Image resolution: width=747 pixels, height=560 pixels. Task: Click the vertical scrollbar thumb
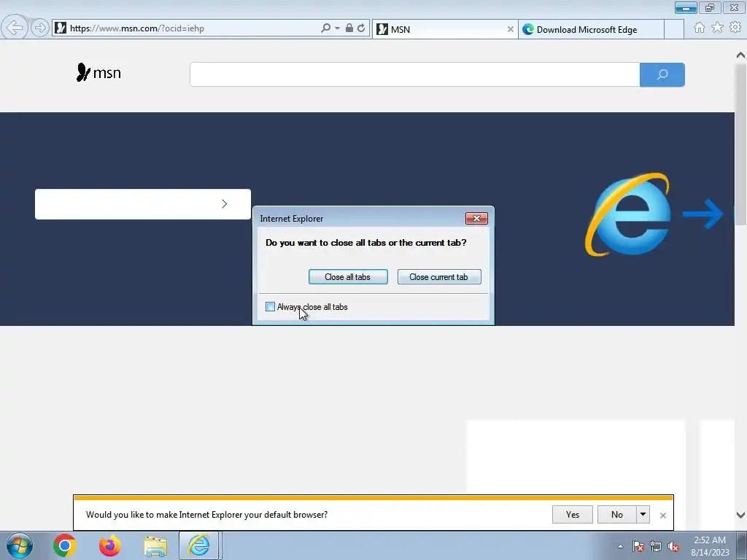(741, 144)
